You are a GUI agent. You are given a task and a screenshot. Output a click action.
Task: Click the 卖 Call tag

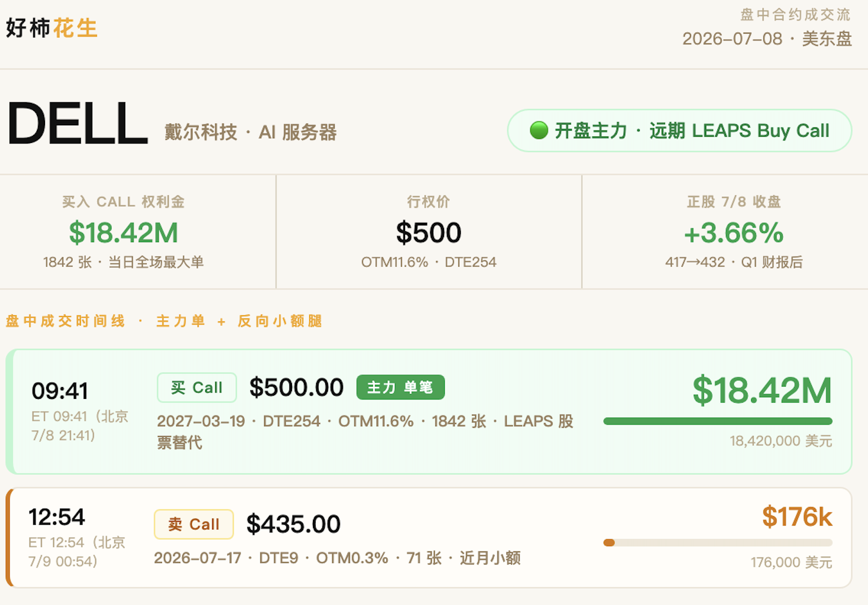pyautogui.click(x=194, y=524)
